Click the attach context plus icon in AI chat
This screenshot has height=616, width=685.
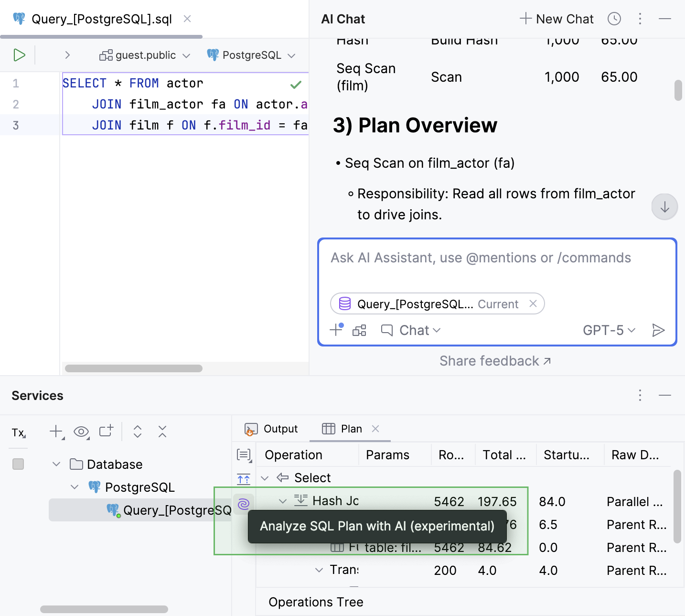click(336, 330)
